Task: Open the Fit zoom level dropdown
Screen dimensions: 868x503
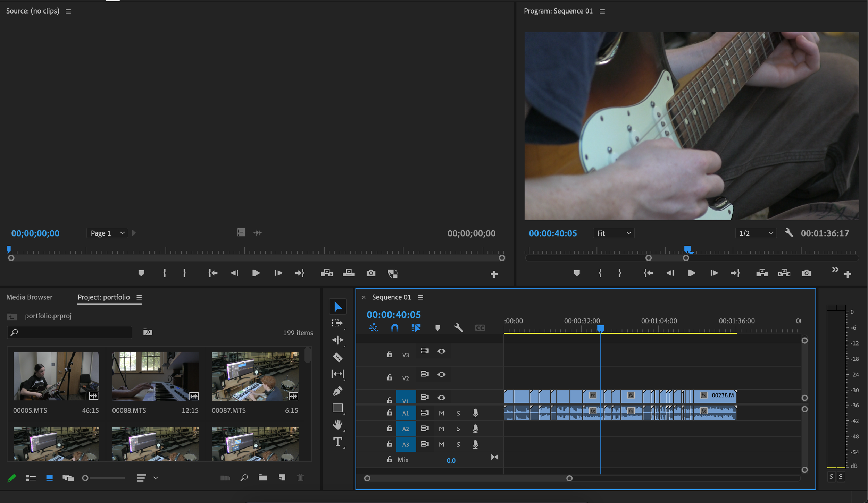Action: pos(614,233)
